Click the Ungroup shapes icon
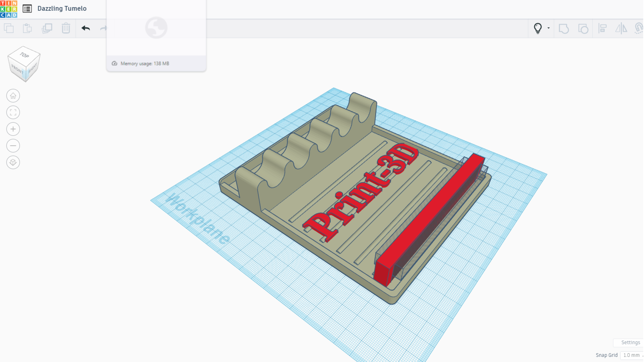The height and width of the screenshot is (362, 644). tap(583, 28)
